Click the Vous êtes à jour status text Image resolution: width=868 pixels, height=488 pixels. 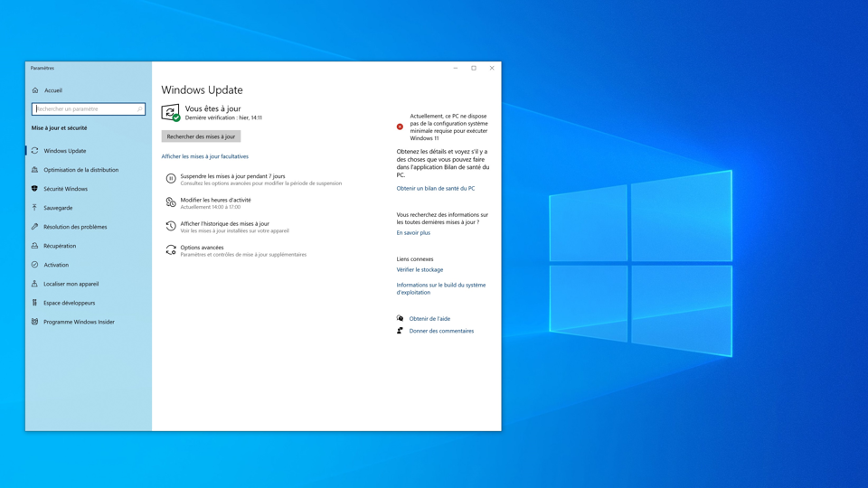[x=213, y=109]
